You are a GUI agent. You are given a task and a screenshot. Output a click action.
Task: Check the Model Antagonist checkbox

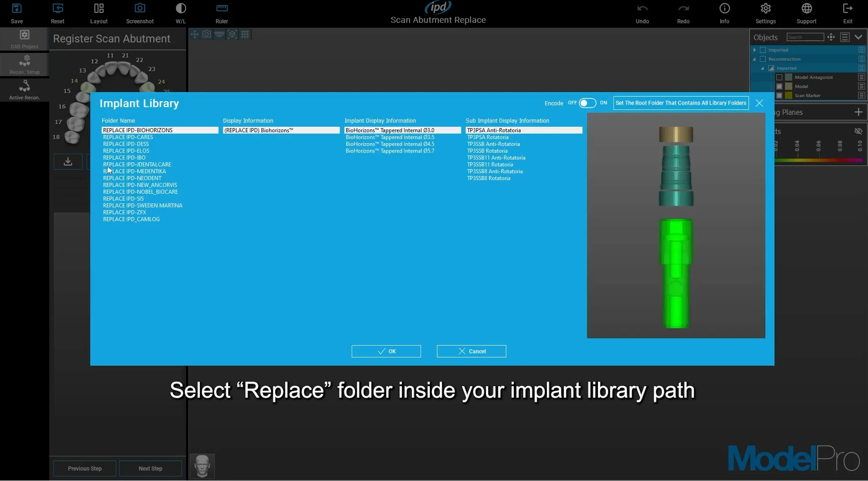coord(779,78)
